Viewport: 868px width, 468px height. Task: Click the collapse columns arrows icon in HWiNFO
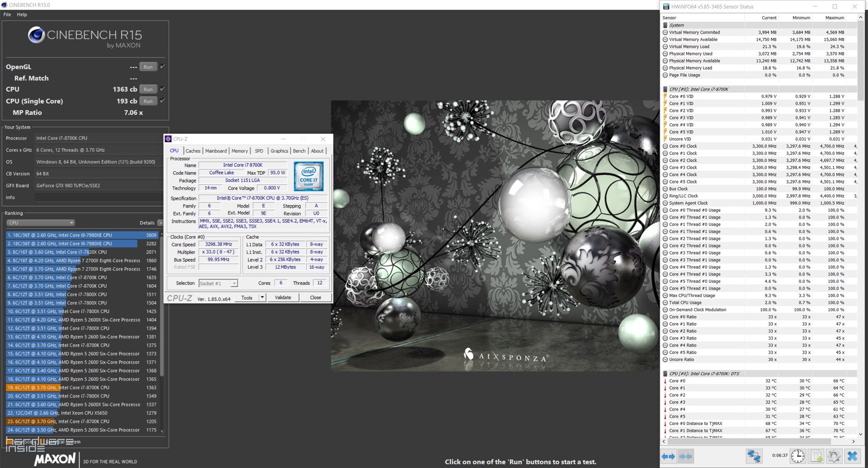[686, 456]
